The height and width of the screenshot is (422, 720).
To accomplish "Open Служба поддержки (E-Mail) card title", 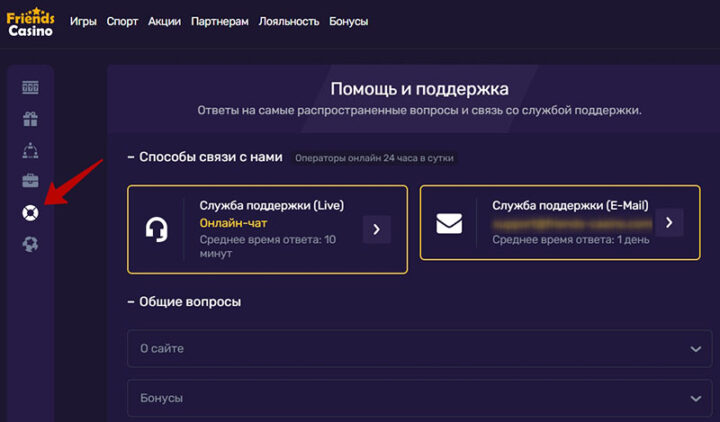I will click(570, 205).
